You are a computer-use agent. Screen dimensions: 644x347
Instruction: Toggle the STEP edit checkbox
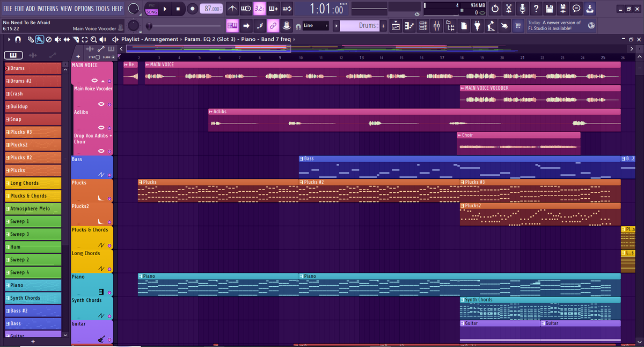click(97, 57)
